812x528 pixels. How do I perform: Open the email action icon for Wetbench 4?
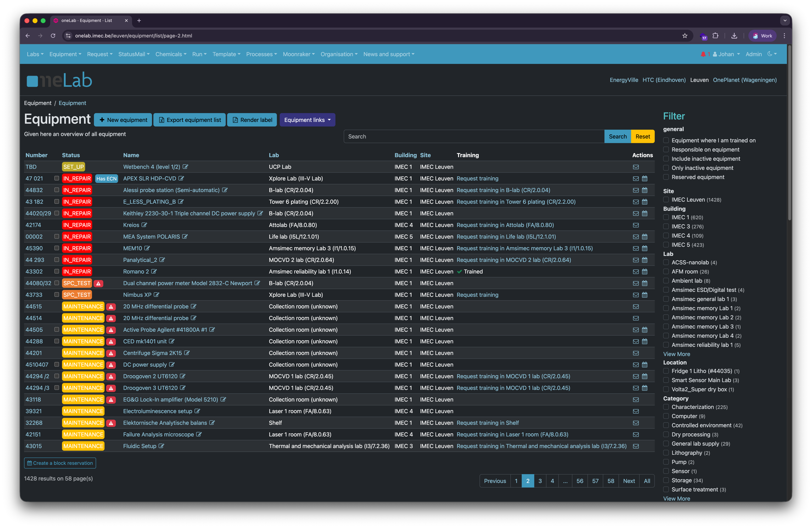pyautogui.click(x=636, y=167)
